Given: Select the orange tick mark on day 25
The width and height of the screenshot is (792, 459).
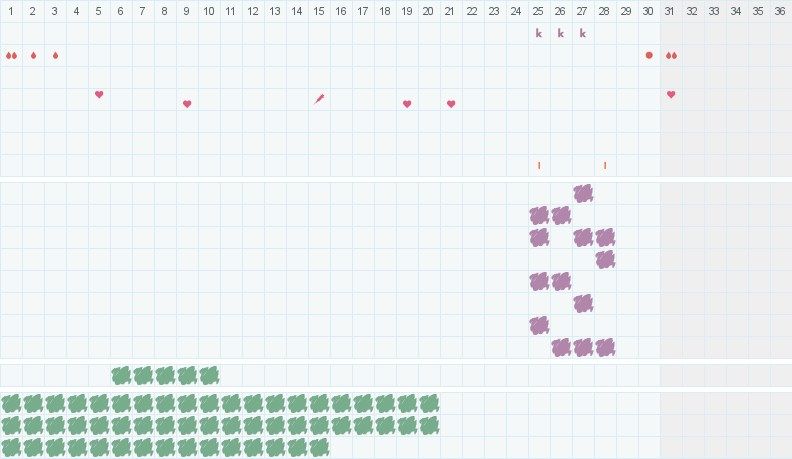Looking at the screenshot, I should click(539, 166).
